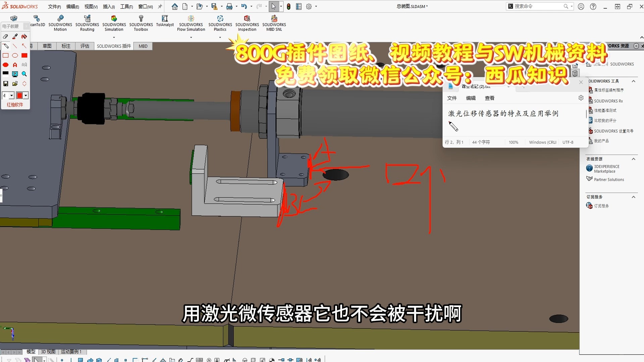644x362 pixels.
Task: Open 3DEXPERIENCE Marketplace
Action: pos(606,169)
